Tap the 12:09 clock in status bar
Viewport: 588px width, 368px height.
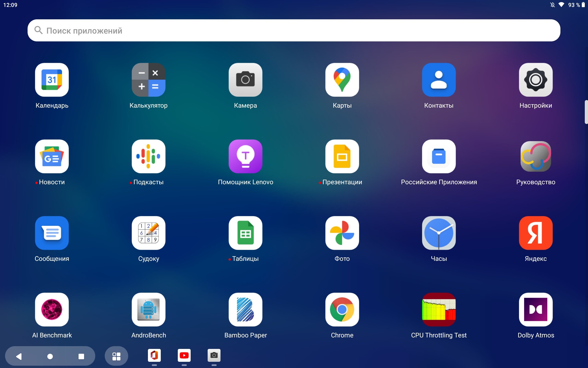point(10,5)
